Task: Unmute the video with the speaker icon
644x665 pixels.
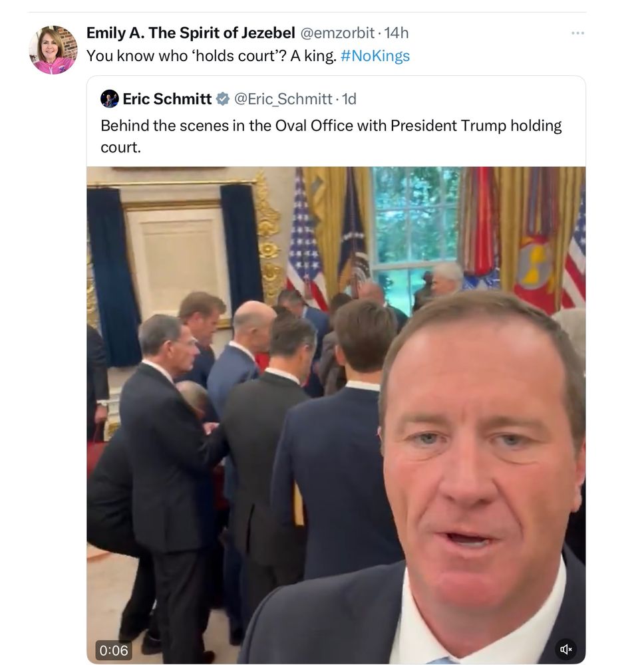Action: tap(565, 649)
